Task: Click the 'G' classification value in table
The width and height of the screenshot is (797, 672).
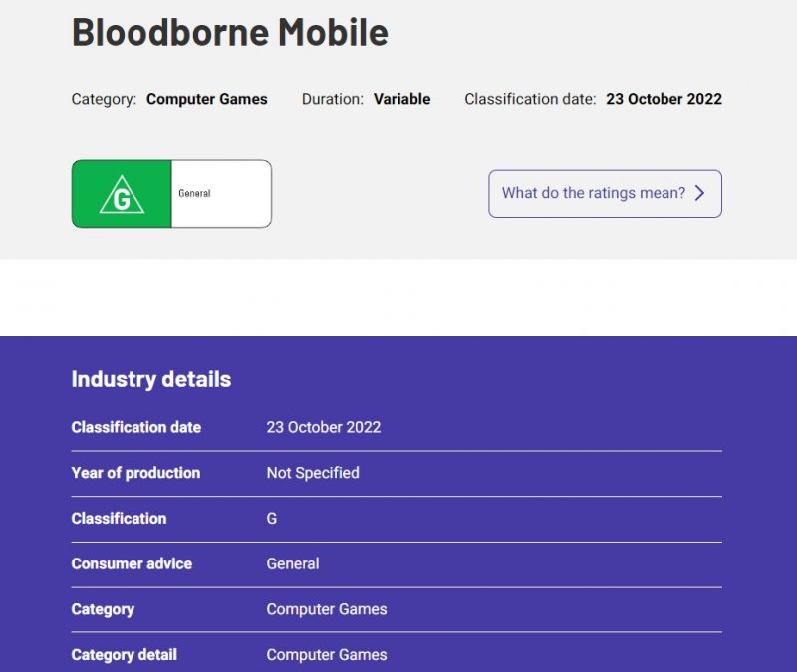Action: 272,519
